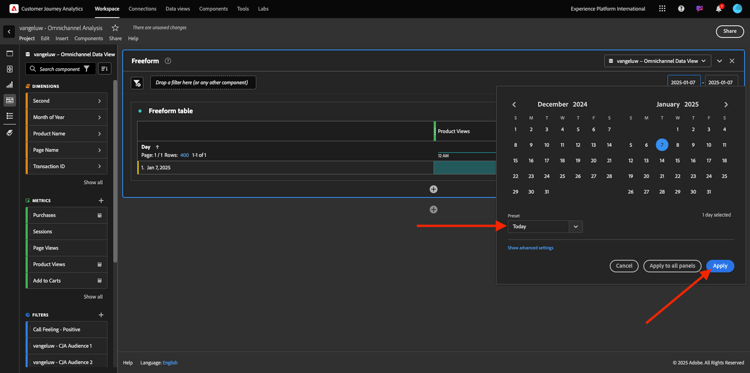Viewport: 750px width, 373px height.
Task: Select December 25 in the calendar
Action: 562,176
